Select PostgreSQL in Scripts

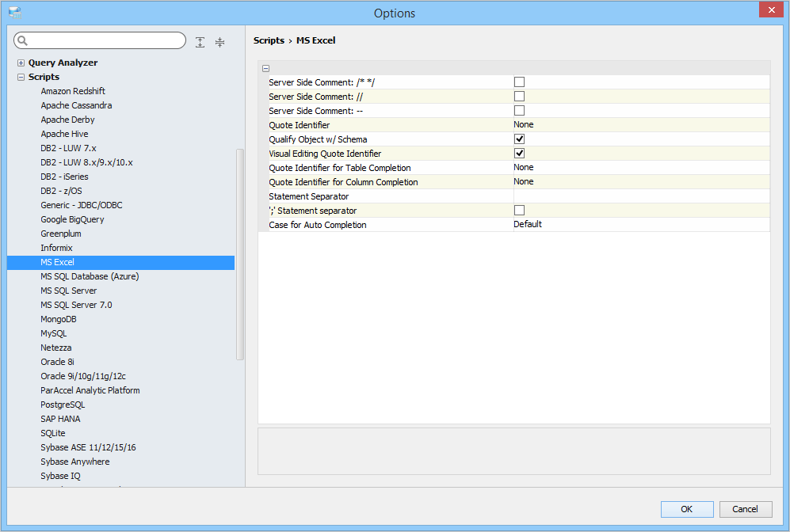click(x=63, y=405)
